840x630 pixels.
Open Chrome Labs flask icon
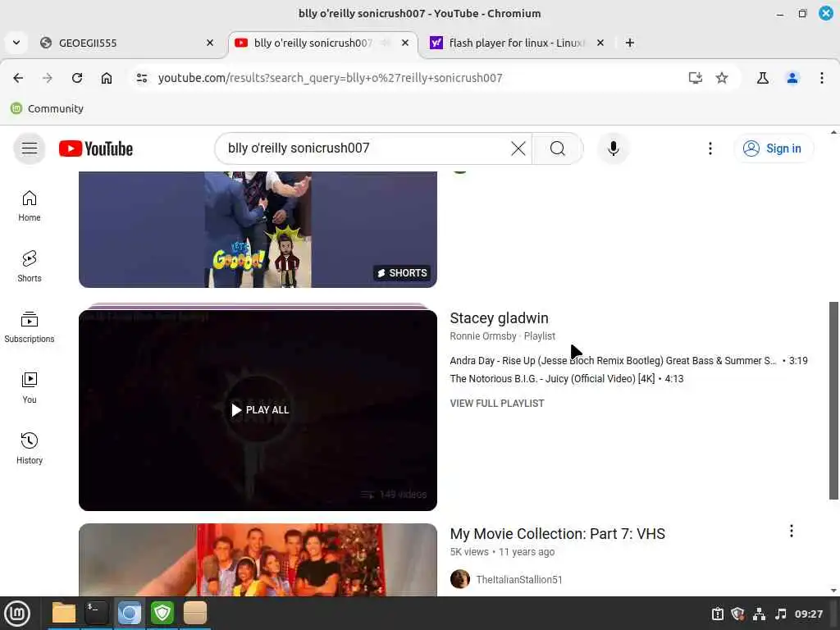(763, 78)
